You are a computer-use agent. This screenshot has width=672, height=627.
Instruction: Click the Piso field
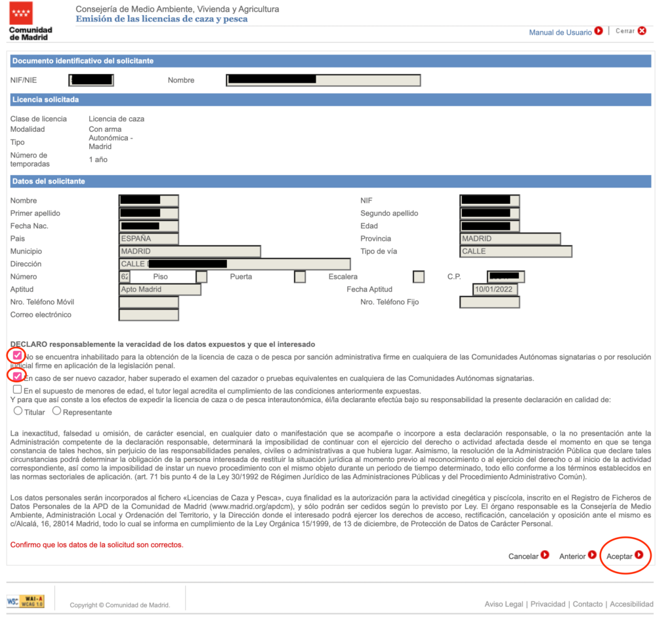click(x=201, y=277)
